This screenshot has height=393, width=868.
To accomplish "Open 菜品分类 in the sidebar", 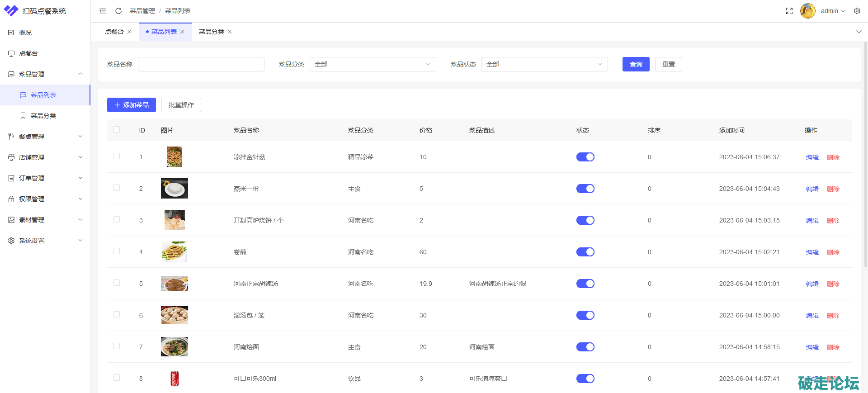I will click(43, 116).
